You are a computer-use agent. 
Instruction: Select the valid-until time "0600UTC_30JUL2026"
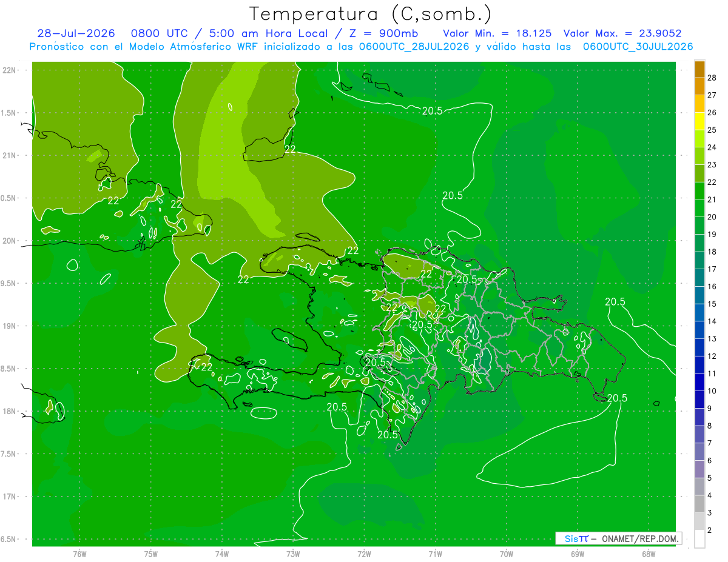(638, 47)
